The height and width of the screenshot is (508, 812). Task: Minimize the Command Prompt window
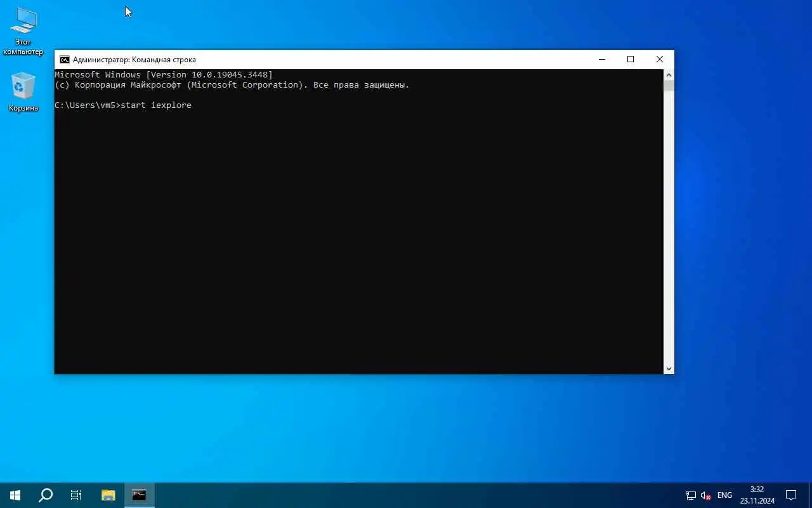[x=601, y=60]
